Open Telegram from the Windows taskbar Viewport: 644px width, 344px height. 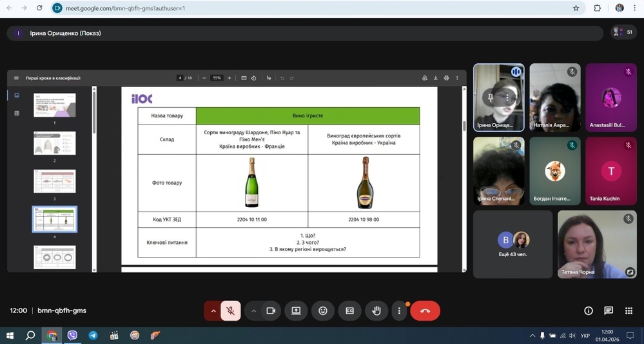point(93,336)
